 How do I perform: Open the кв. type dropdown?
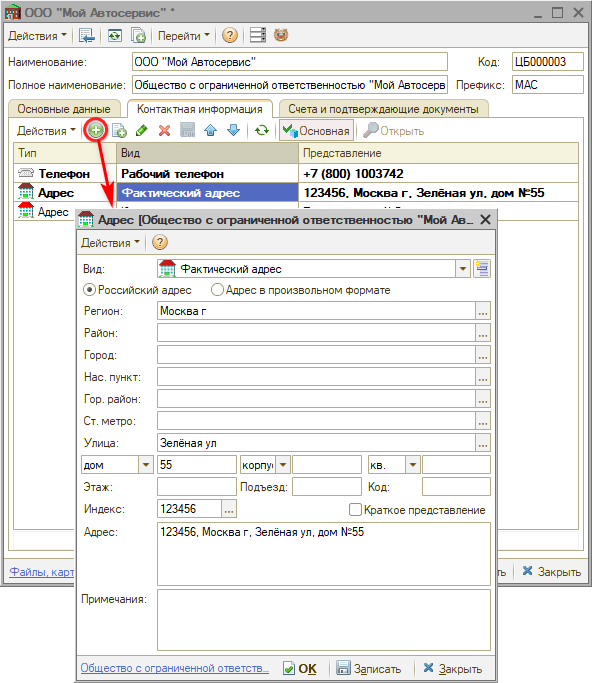[x=413, y=465]
